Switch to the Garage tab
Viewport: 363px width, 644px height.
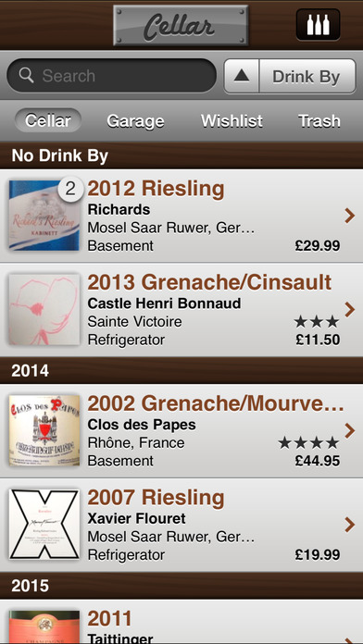coord(135,120)
